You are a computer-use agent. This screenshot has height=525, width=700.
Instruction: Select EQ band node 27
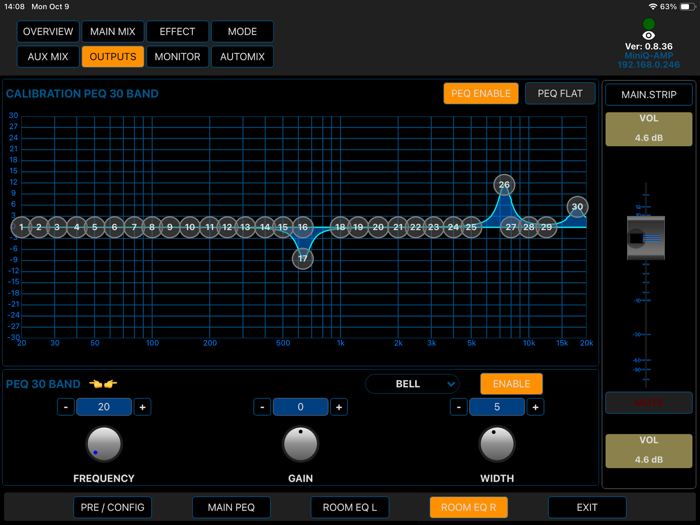point(511,227)
